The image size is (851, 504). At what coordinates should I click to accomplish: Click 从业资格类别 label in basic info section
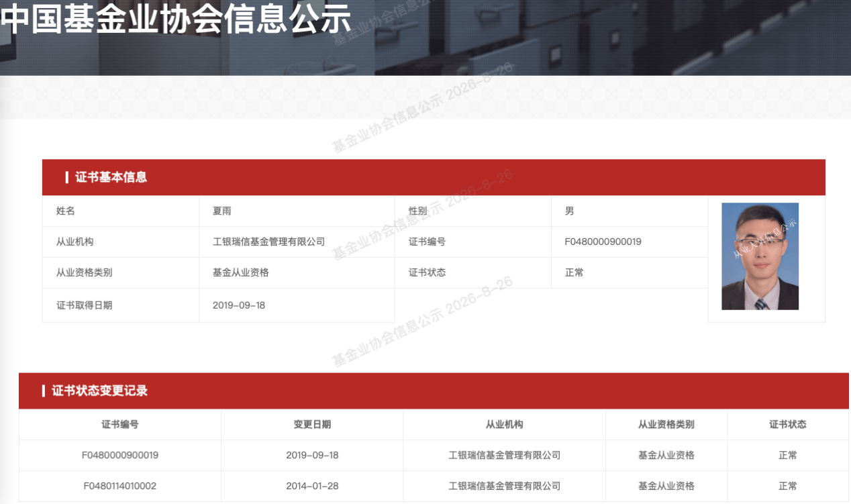click(x=85, y=272)
